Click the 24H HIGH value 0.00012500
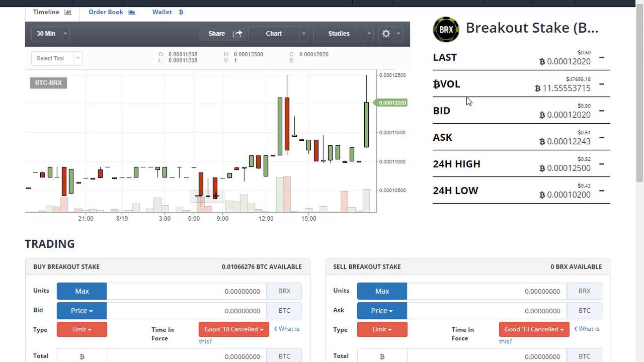 [x=565, y=168]
